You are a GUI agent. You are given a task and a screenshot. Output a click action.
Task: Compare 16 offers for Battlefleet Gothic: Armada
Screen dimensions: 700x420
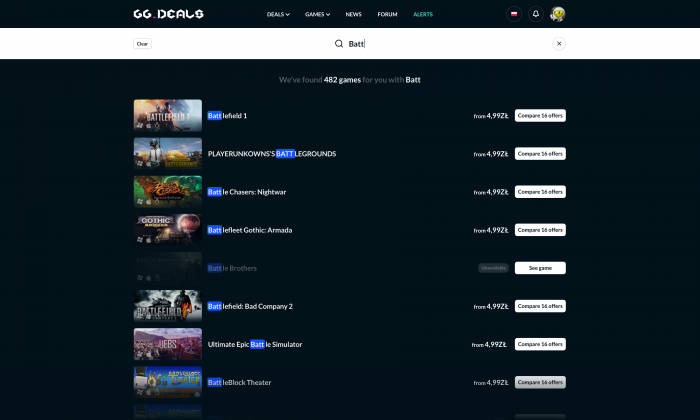click(x=540, y=230)
